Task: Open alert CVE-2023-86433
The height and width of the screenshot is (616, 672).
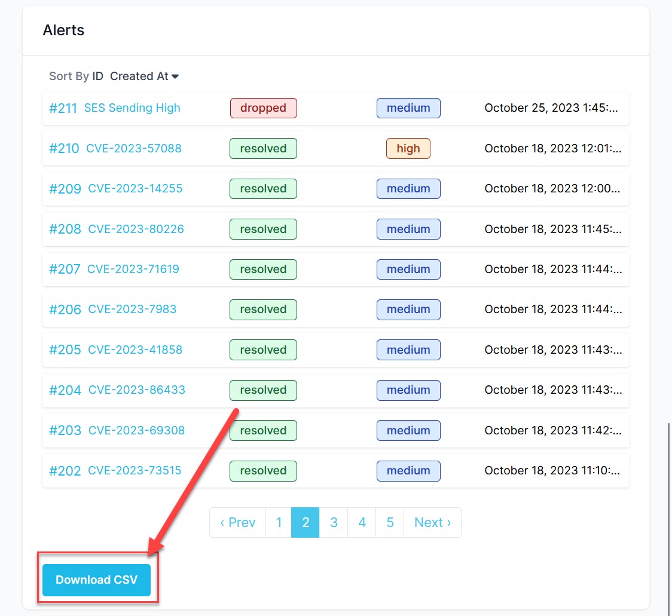Action: 136,390
